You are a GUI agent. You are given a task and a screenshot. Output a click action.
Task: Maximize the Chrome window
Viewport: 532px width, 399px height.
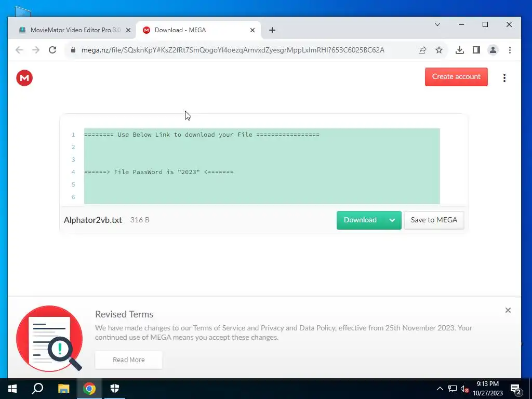click(x=485, y=24)
